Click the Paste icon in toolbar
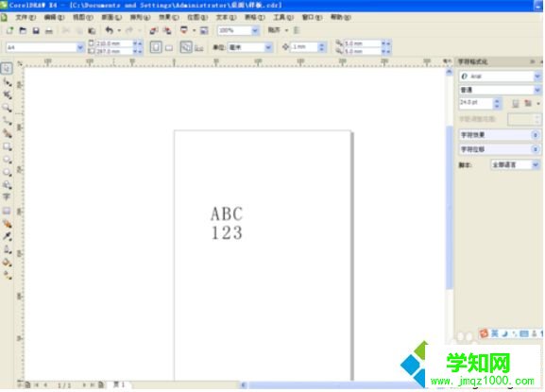Image resolution: width=545 pixels, height=392 pixels. [x=92, y=30]
